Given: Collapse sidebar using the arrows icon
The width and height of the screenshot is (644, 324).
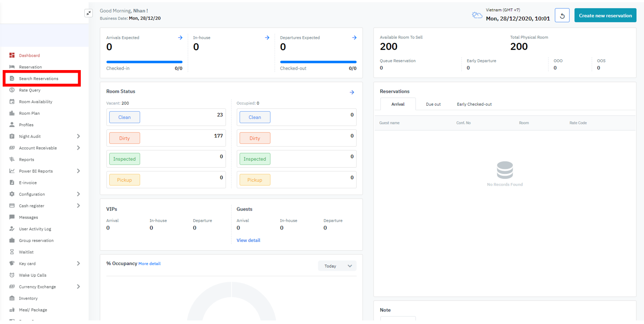Looking at the screenshot, I should click(x=88, y=13).
